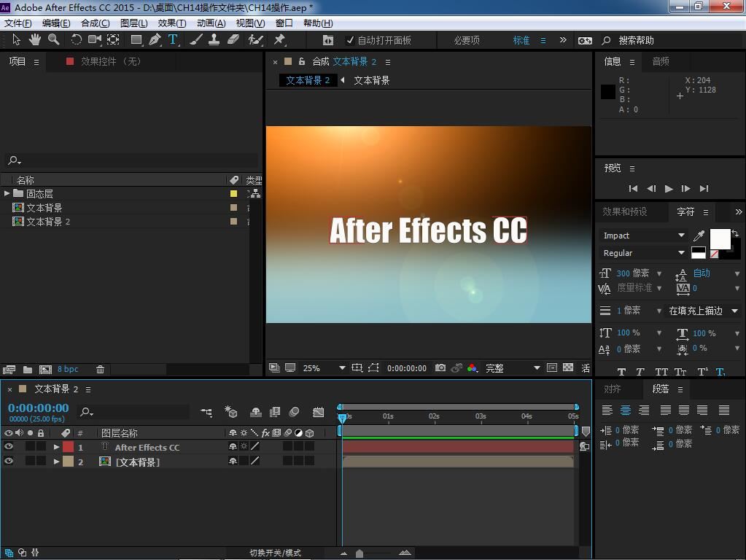
Task: Toggle hide shy layers in timeline
Action: point(255,412)
